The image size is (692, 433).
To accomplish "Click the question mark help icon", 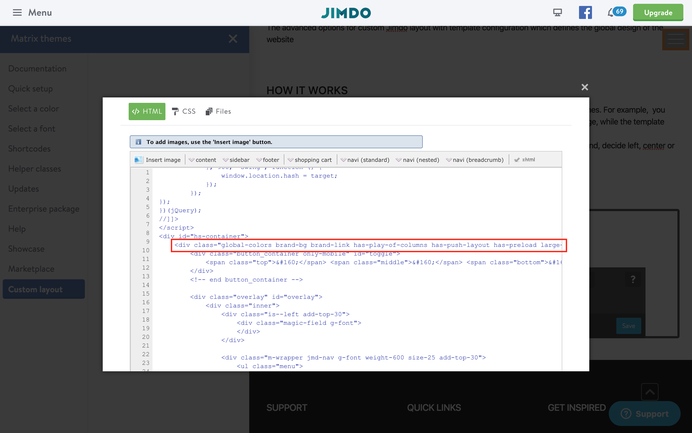I will [633, 279].
